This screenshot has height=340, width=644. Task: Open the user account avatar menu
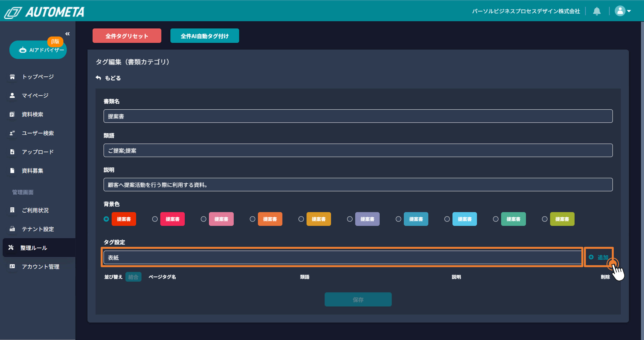pos(623,11)
